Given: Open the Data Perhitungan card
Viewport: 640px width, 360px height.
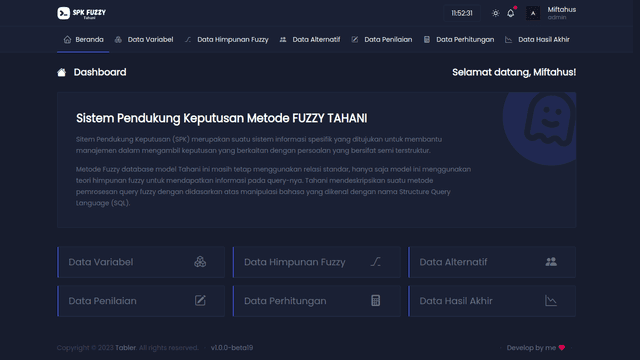Looking at the screenshot, I should (316, 301).
